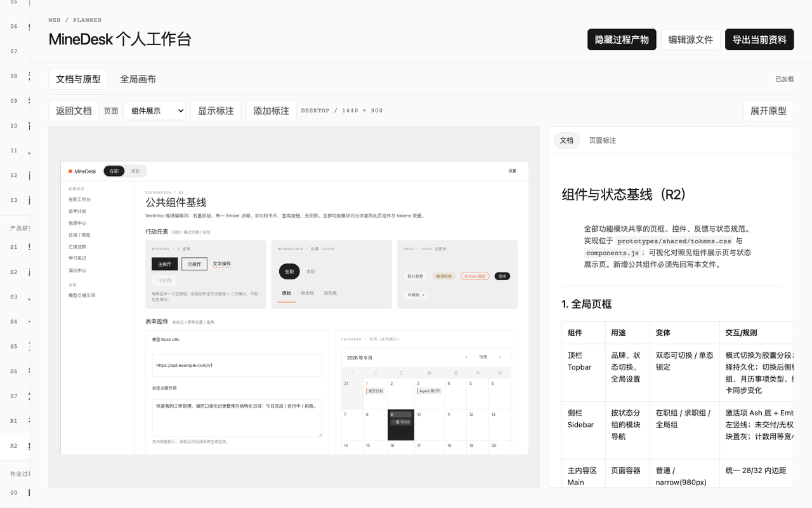Click the orange MineDesk logo square in prototype
This screenshot has height=508, width=812.
point(70,171)
